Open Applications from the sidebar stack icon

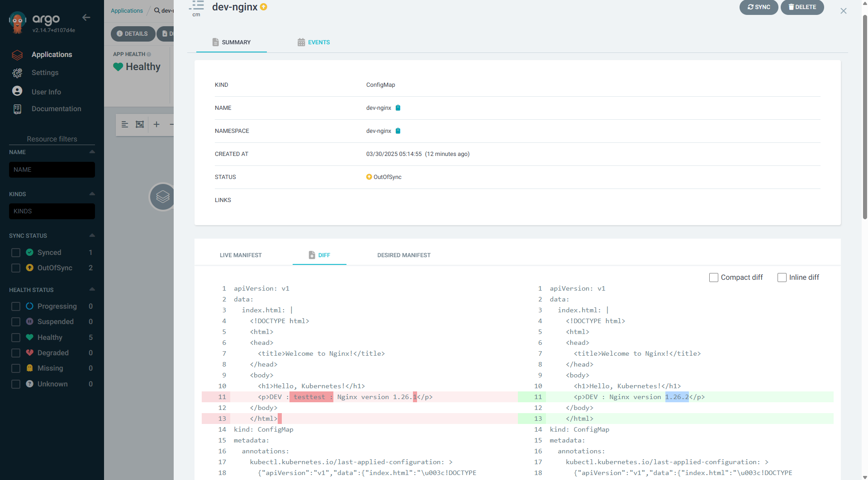point(17,55)
